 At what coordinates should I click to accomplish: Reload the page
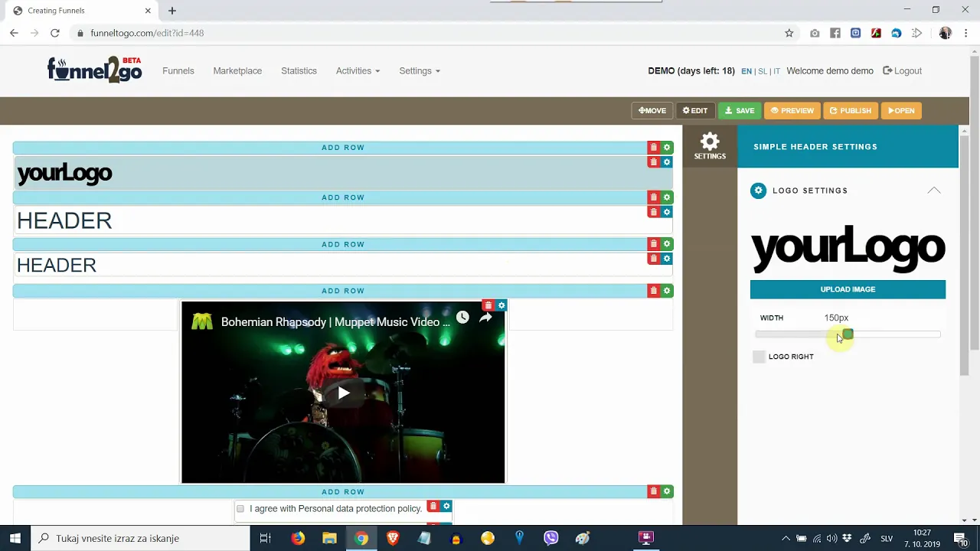pyautogui.click(x=55, y=33)
